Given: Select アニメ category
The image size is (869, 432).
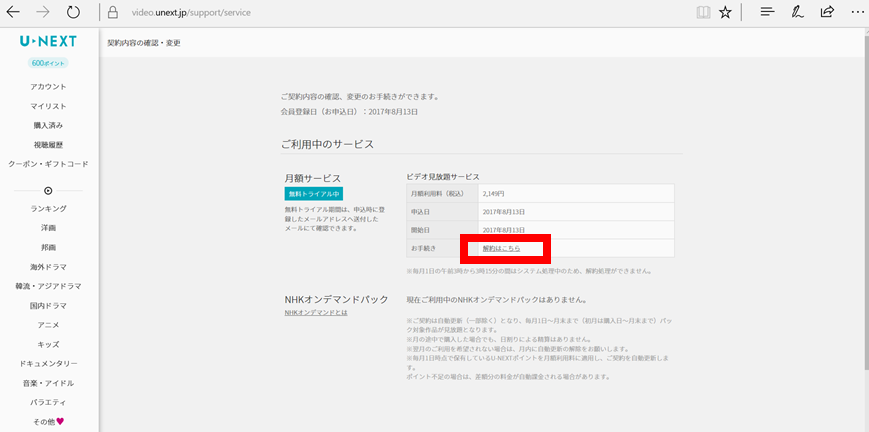Looking at the screenshot, I should (48, 325).
